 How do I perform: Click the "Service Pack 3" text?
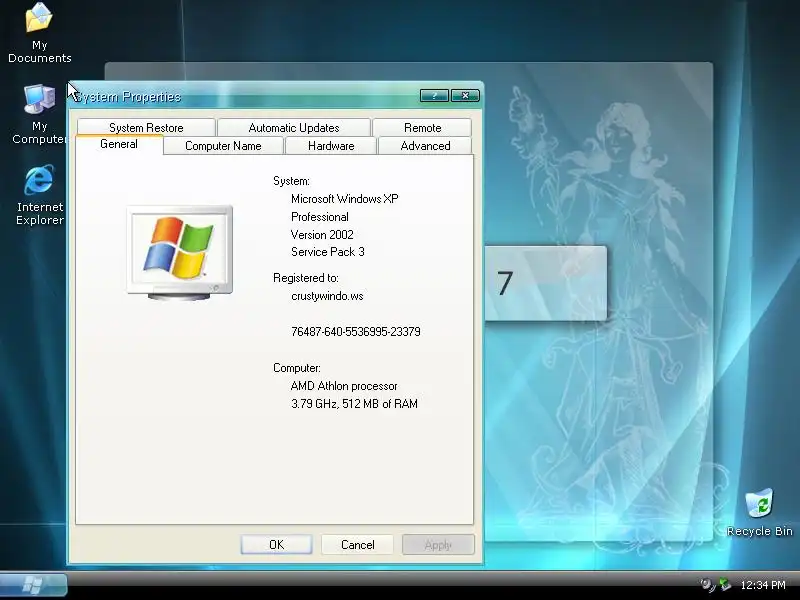coord(328,252)
